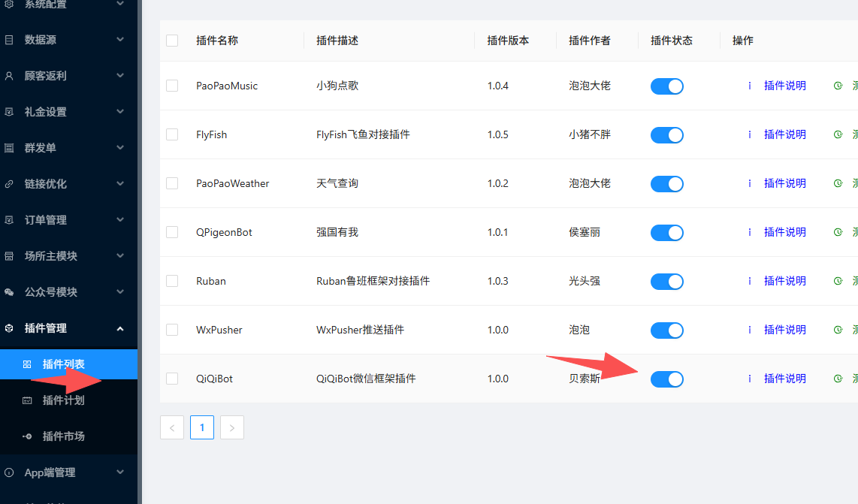
Task: Click the 链接优化 link icon
Action: pyautogui.click(x=9, y=184)
